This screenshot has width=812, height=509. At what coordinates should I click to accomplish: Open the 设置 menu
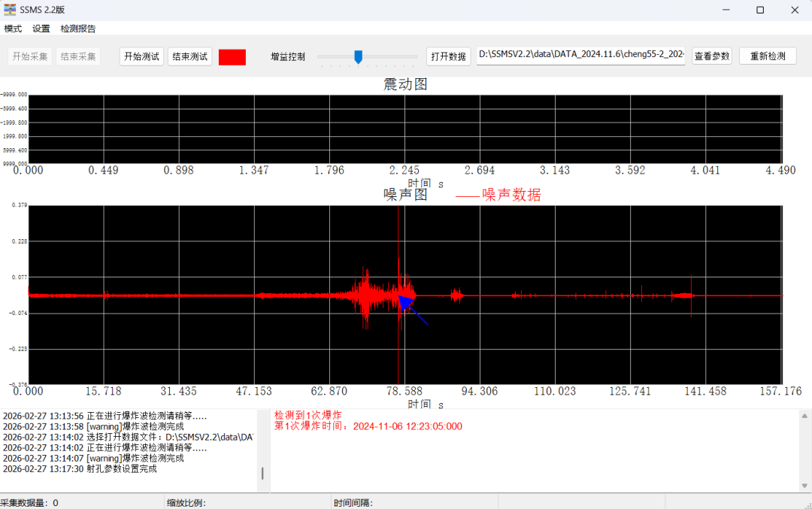pyautogui.click(x=41, y=29)
